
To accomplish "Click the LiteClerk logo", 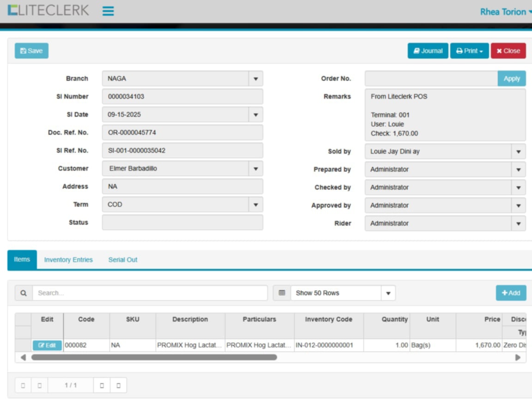I will pyautogui.click(x=48, y=11).
